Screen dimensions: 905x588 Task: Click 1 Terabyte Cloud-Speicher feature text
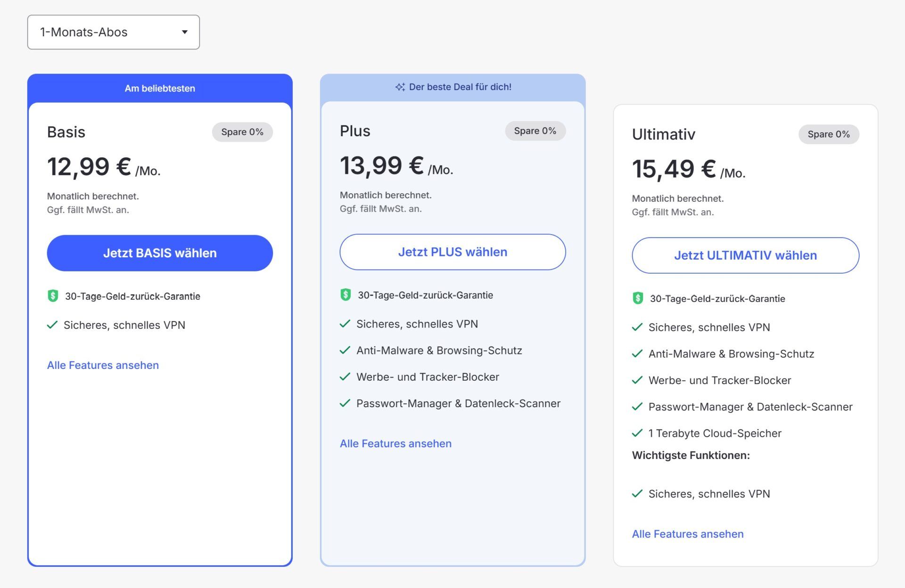click(715, 433)
